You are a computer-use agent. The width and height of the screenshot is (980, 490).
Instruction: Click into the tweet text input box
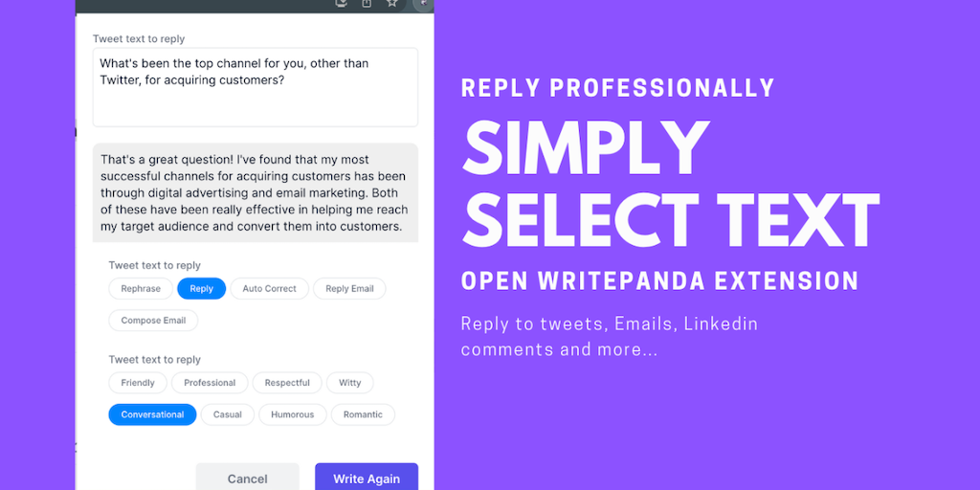coord(255,87)
